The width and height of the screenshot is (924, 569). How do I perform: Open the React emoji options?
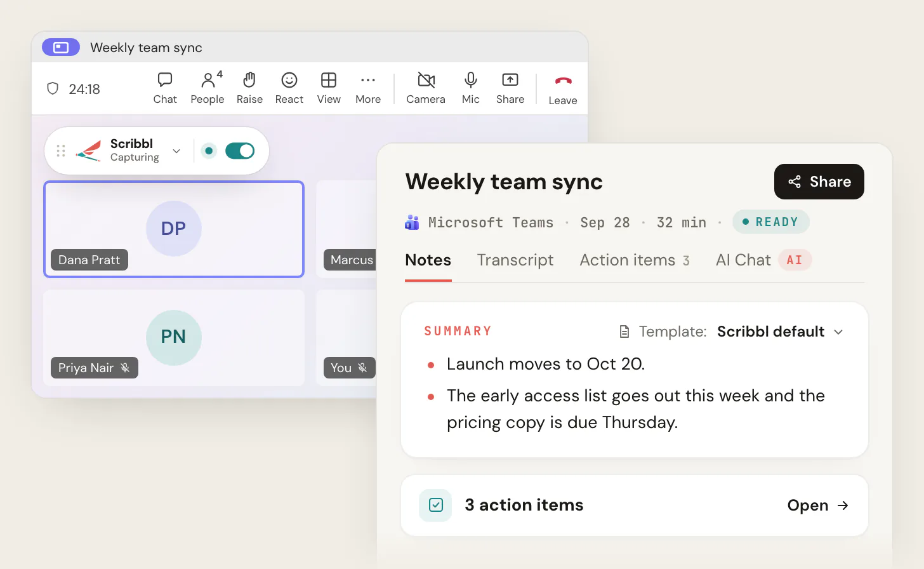(289, 88)
